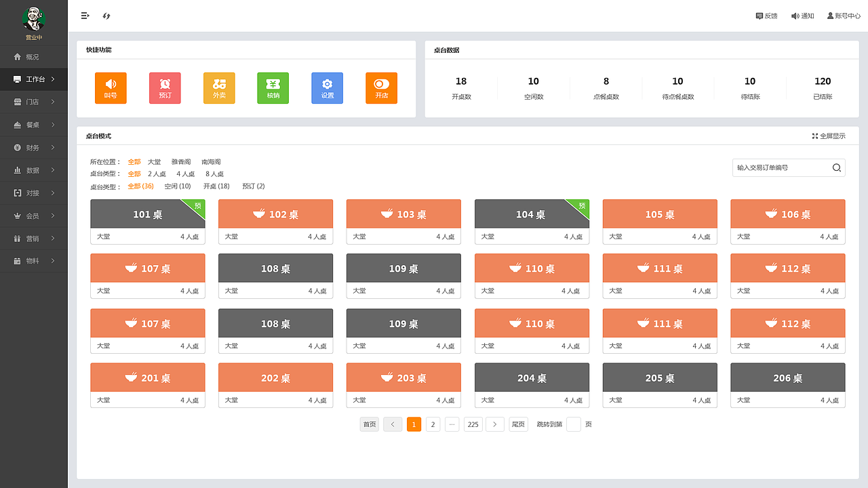This screenshot has height=488, width=868.
Task: Select 大堂 in the location filter
Action: click(x=155, y=162)
